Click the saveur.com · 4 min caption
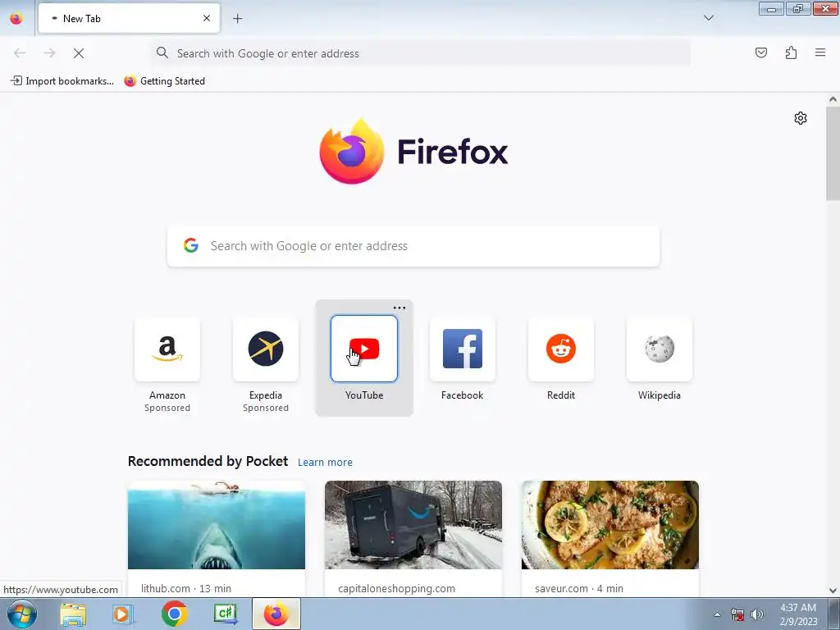 pyautogui.click(x=579, y=588)
